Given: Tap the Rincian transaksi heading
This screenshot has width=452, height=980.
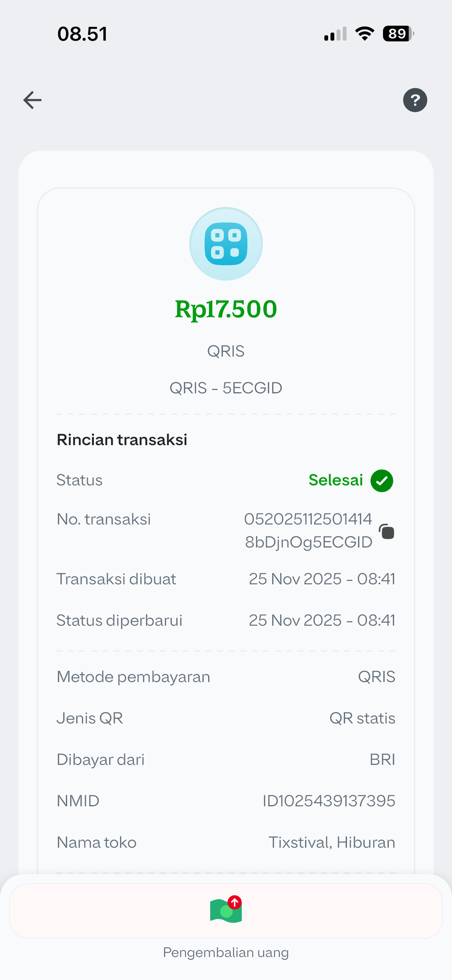Looking at the screenshot, I should 122,440.
